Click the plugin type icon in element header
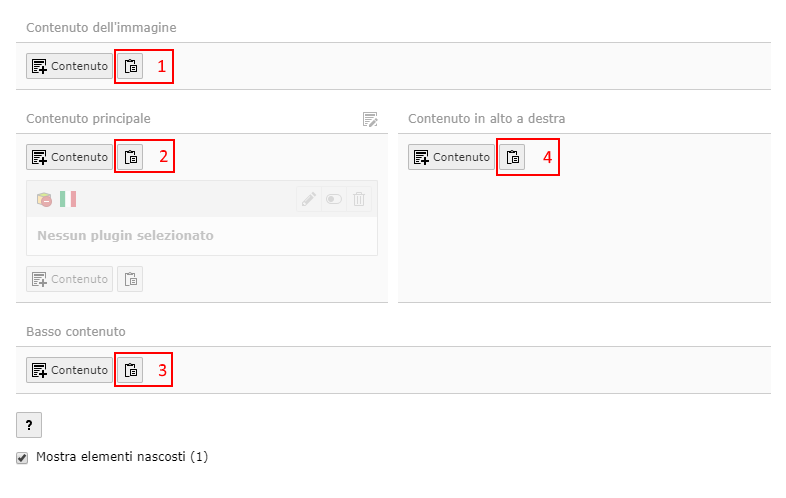Screen dimensions: 786x498 pyautogui.click(x=44, y=199)
